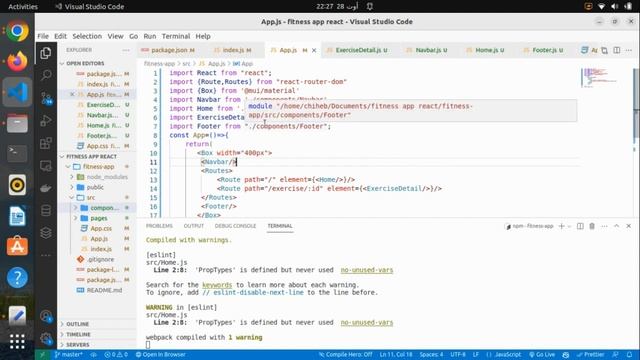Open the Run and Debug view

tap(46, 120)
